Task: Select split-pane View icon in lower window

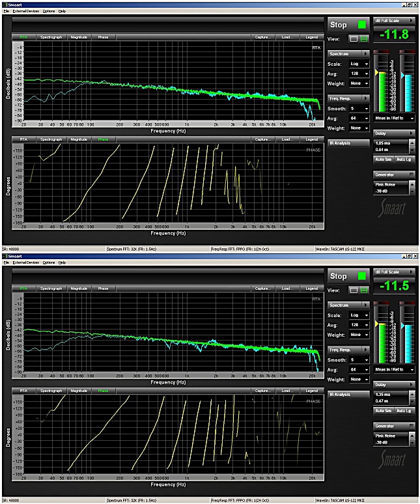Action: click(x=364, y=290)
